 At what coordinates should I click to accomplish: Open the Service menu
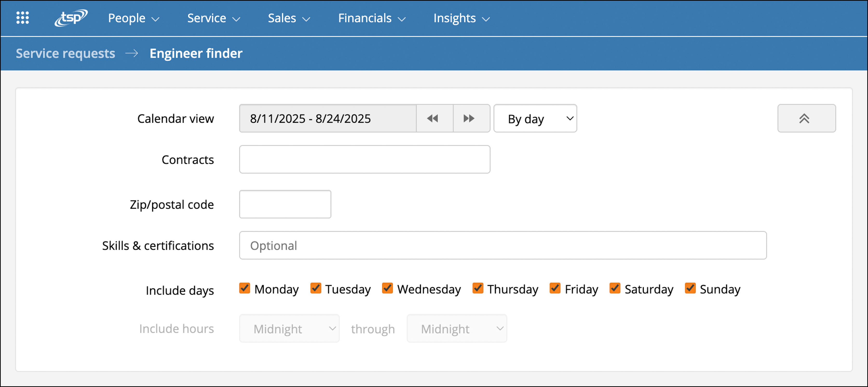coord(207,18)
